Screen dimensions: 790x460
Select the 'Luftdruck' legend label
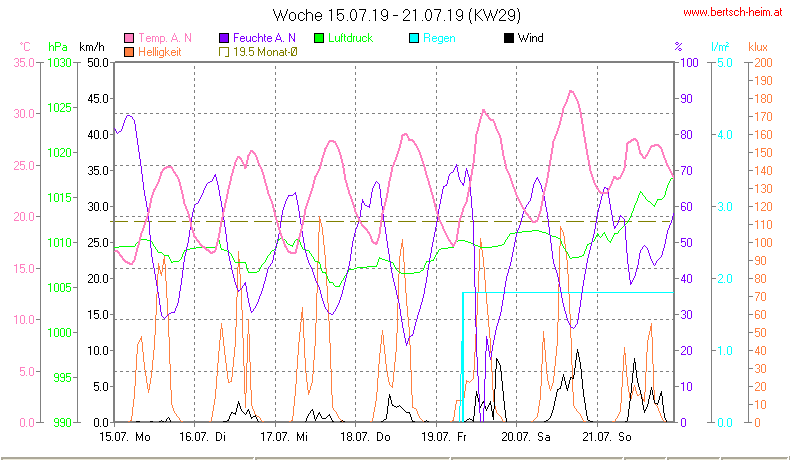[350, 38]
